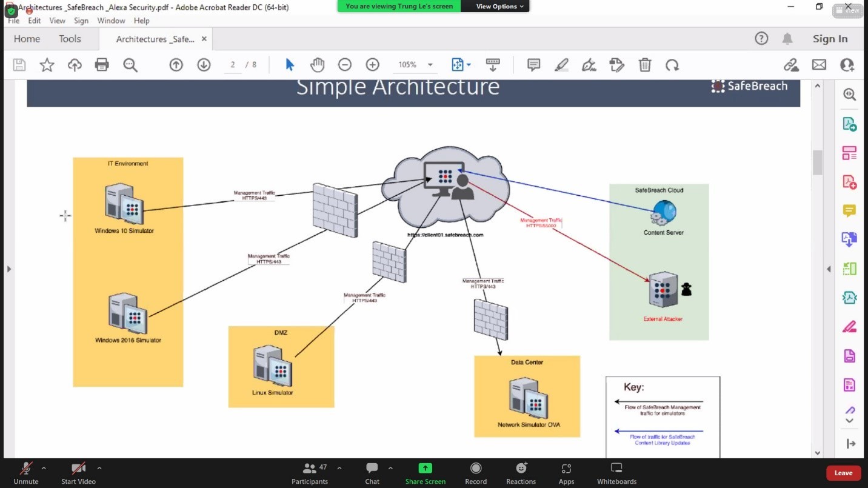
Task: Open the pink Organize Pages tool in right pane
Action: pos(849,153)
